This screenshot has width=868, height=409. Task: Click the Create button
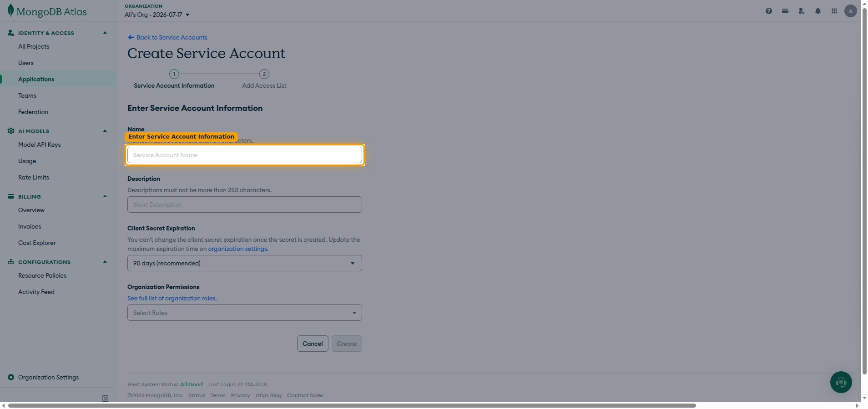coord(347,344)
